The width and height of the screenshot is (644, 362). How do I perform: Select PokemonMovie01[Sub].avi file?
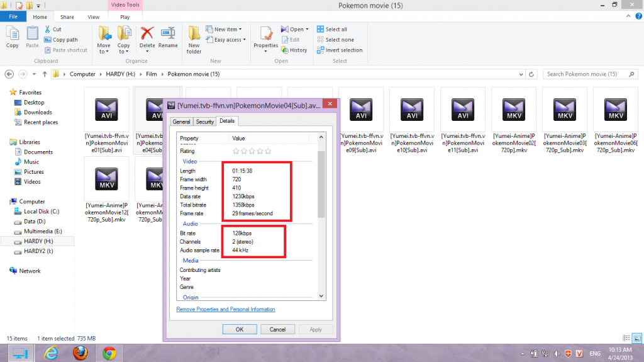pyautogui.click(x=106, y=121)
